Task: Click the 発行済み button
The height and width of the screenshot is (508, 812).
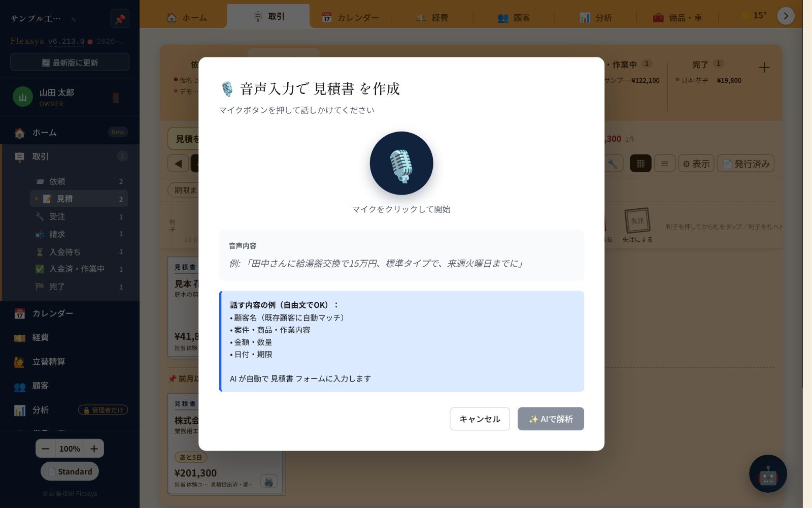Action: (746, 164)
